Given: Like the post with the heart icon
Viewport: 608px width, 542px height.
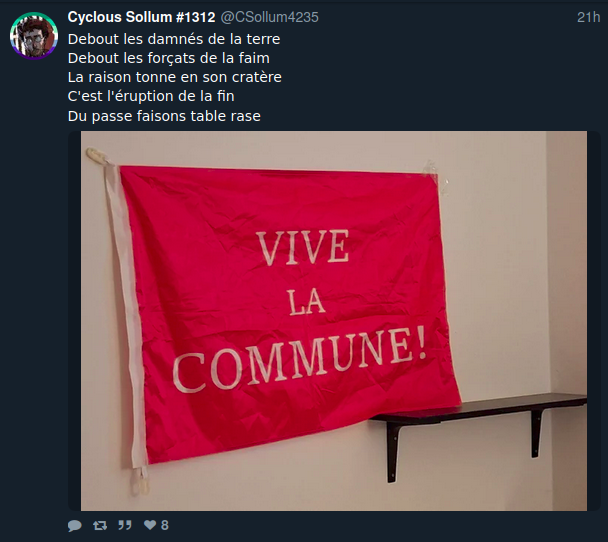Looking at the screenshot, I should (x=150, y=525).
